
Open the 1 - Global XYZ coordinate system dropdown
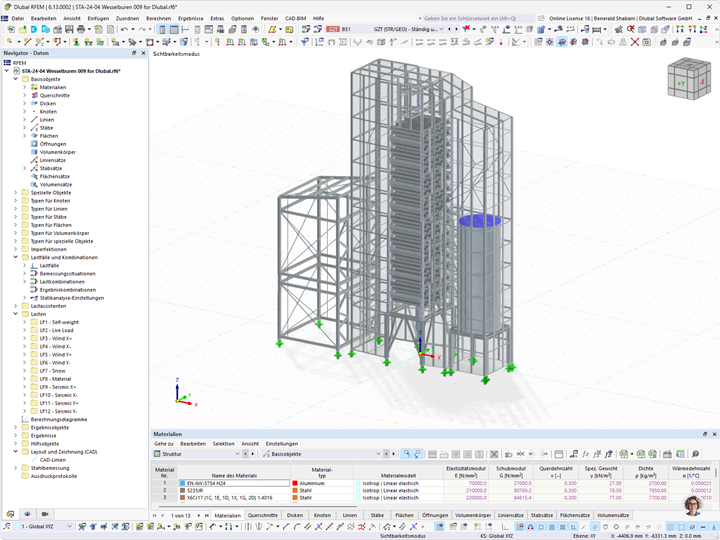pyautogui.click(x=70, y=527)
